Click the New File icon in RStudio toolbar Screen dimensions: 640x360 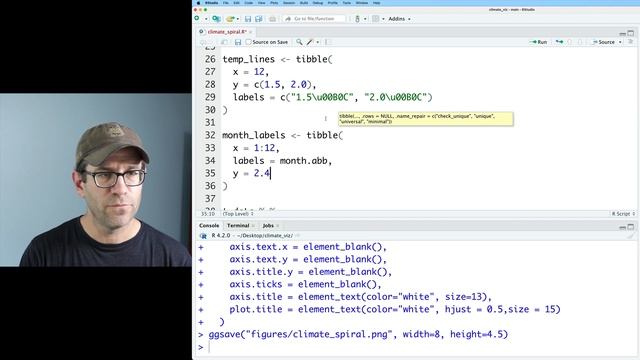coord(197,19)
